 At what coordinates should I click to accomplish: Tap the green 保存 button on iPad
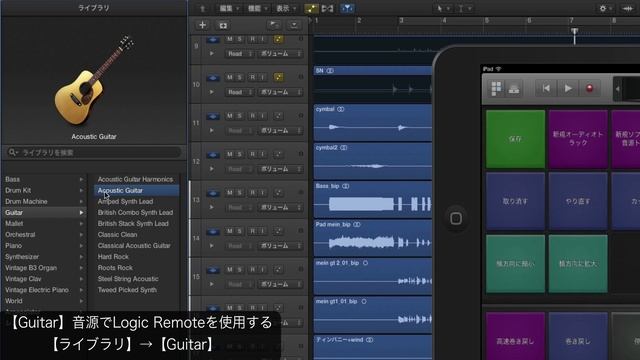[x=515, y=139]
